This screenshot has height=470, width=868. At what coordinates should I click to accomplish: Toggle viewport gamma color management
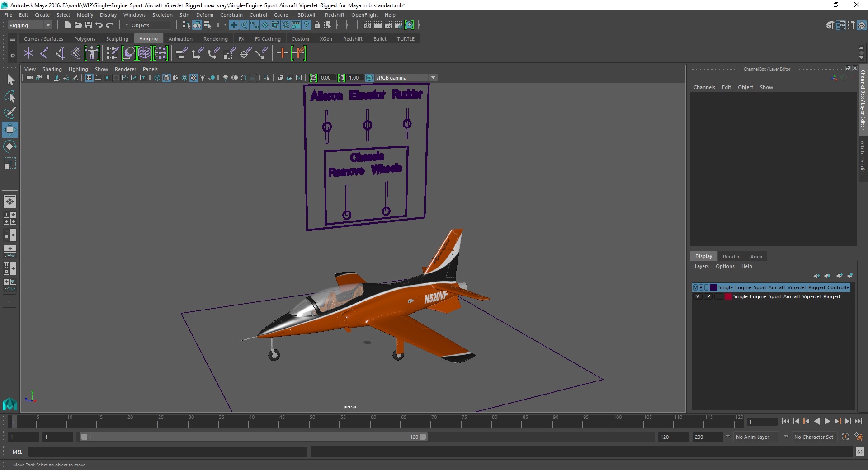click(x=369, y=78)
